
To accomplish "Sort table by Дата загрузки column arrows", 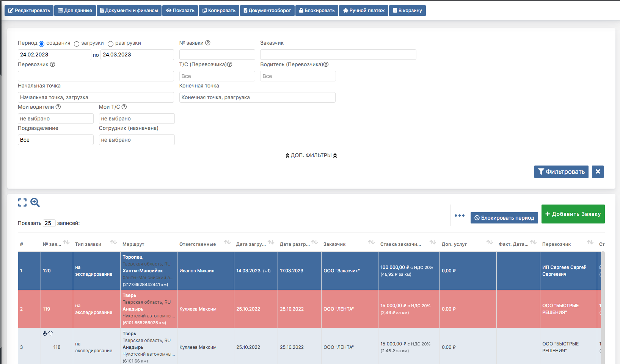I will [271, 242].
